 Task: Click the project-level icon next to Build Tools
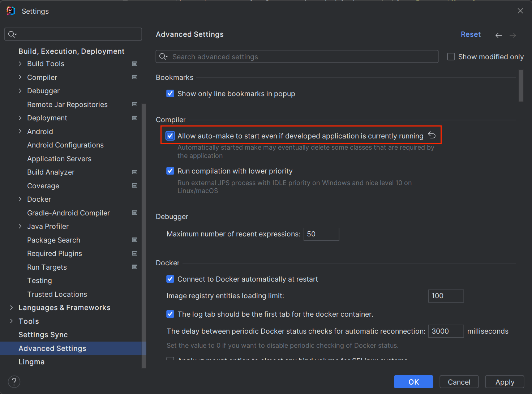point(134,64)
